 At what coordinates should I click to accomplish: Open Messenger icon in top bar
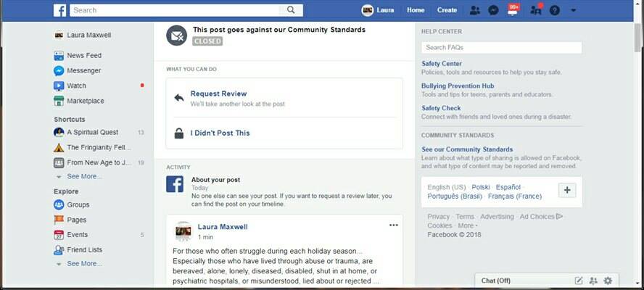pos(493,10)
